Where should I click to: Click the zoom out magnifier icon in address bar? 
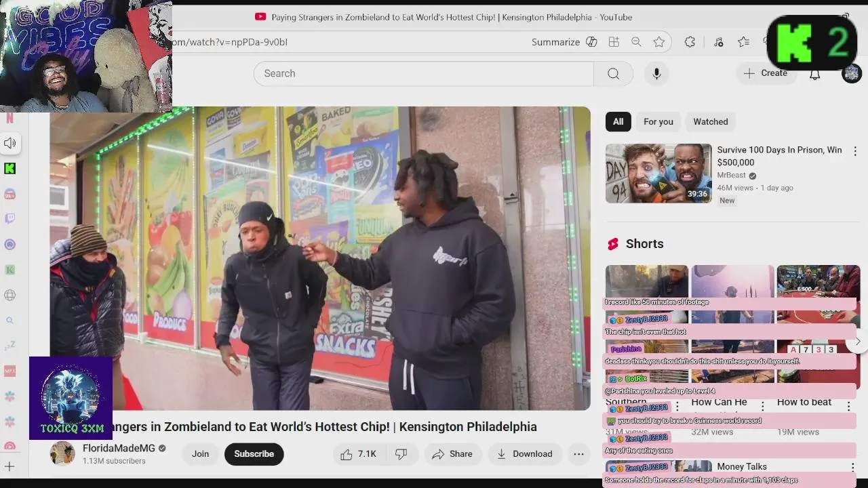(x=636, y=42)
